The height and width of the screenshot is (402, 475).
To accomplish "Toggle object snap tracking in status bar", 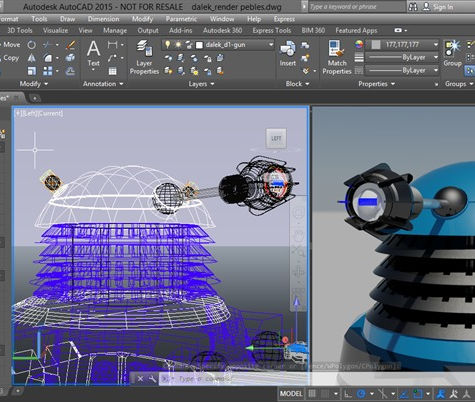I will (404, 394).
